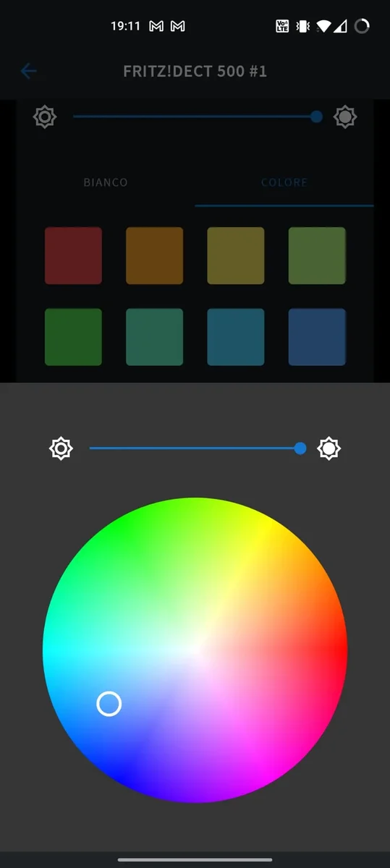Tap the dimmed low brightness icon in the top slider row
The height and width of the screenshot is (868, 390).
pos(45,116)
